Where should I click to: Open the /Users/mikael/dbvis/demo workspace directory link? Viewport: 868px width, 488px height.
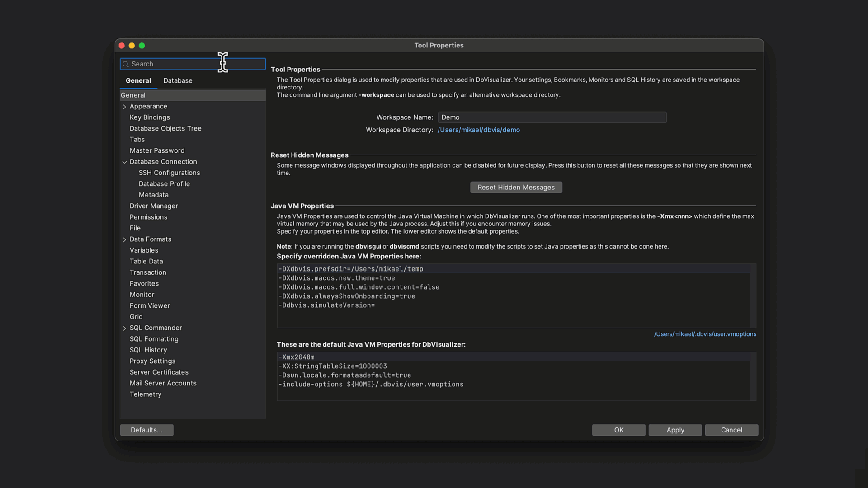(x=478, y=130)
